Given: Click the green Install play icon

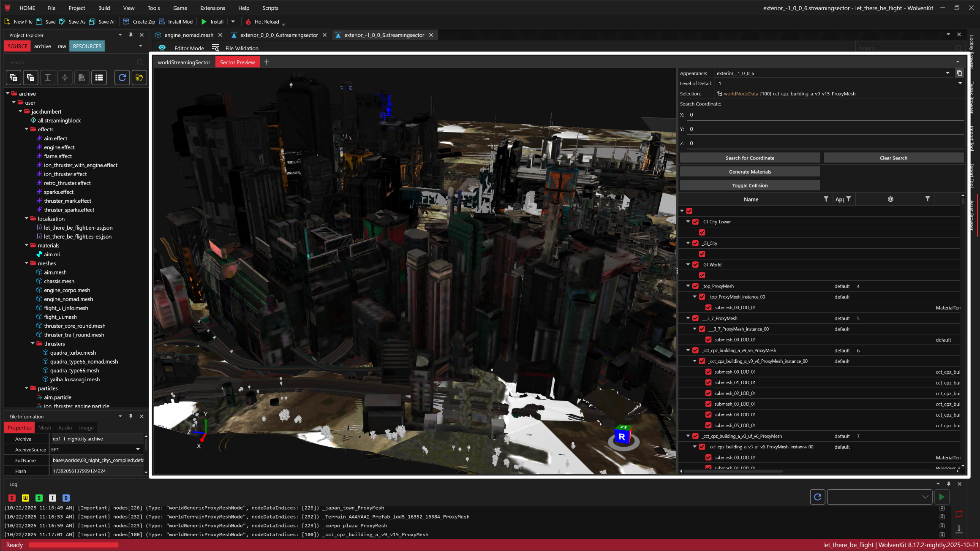Looking at the screenshot, I should click(x=204, y=22).
